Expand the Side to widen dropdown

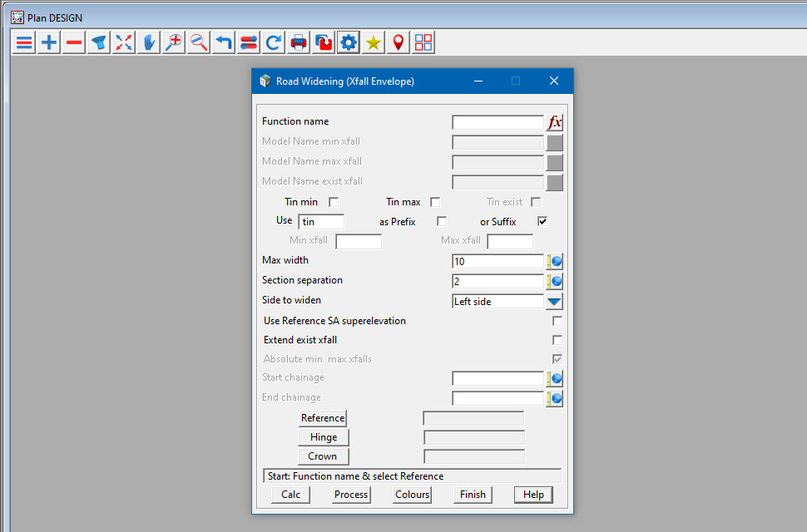coord(554,302)
